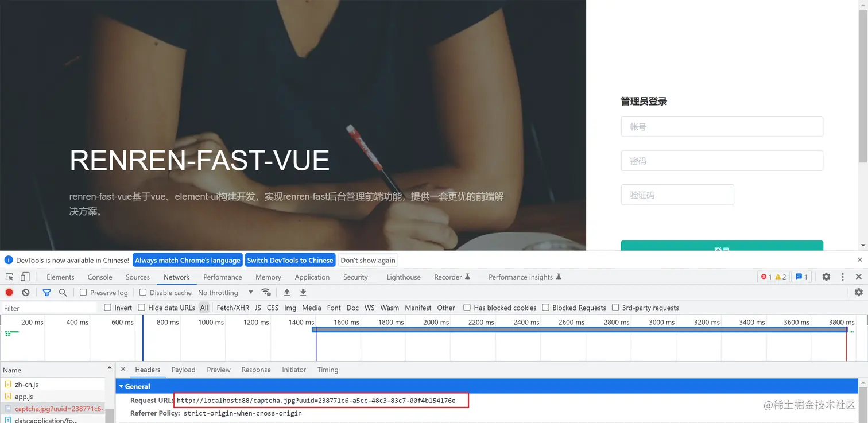Clear the network log
Screen dimensions: 868x423
(26, 292)
